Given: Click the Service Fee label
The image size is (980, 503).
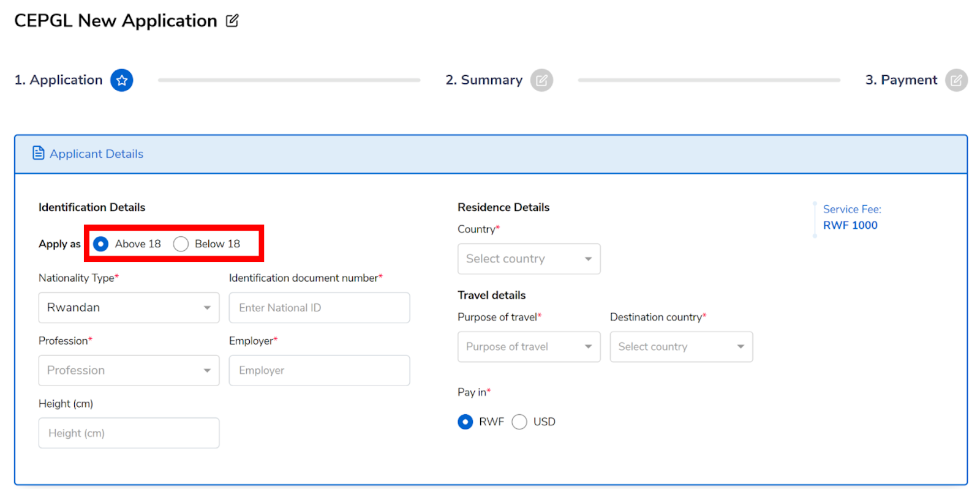Looking at the screenshot, I should pos(852,209).
